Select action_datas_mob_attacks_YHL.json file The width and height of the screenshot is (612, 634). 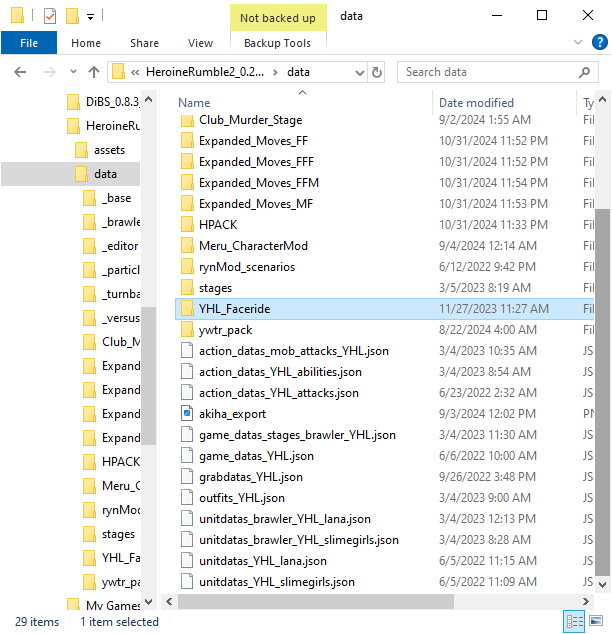click(x=294, y=351)
